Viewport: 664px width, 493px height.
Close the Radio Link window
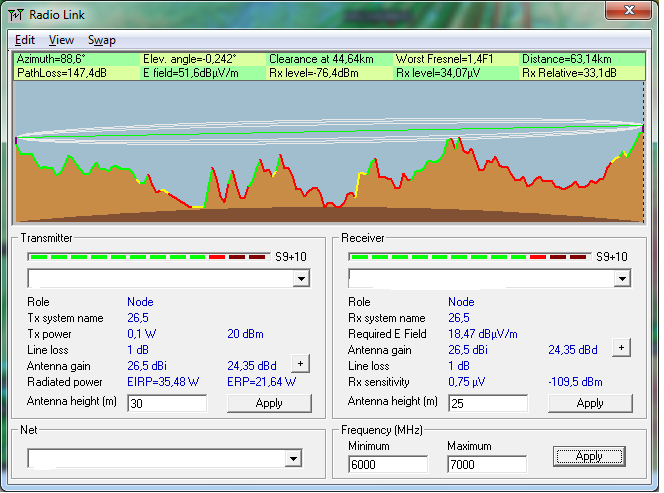(627, 11)
